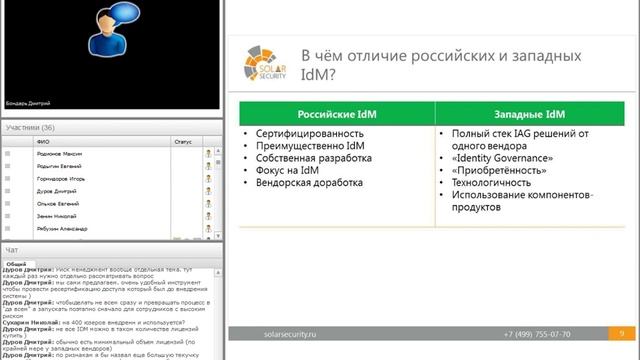Tick the checkbox for Ольхов Евгений
The height and width of the screenshot is (360, 640).
tap(7, 204)
